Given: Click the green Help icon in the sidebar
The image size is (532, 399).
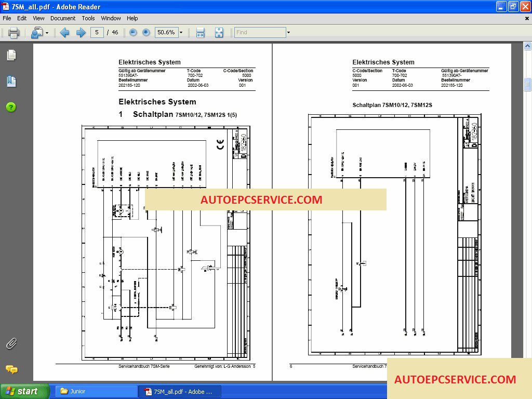Looking at the screenshot, I should point(11,107).
